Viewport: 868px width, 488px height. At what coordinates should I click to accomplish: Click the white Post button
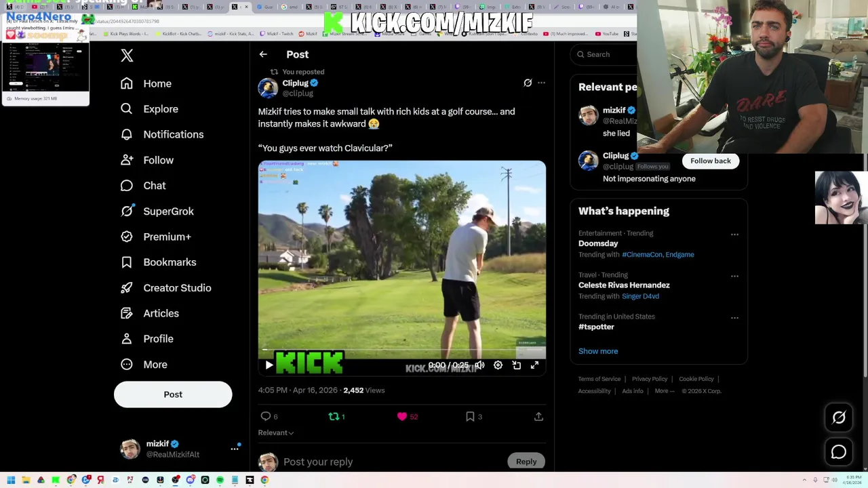tap(173, 394)
